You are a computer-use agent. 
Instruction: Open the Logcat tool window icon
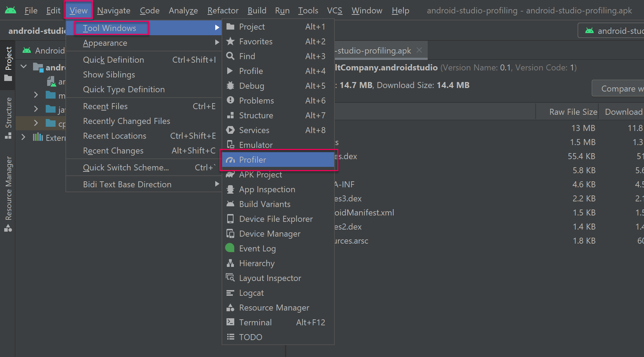[230, 293]
